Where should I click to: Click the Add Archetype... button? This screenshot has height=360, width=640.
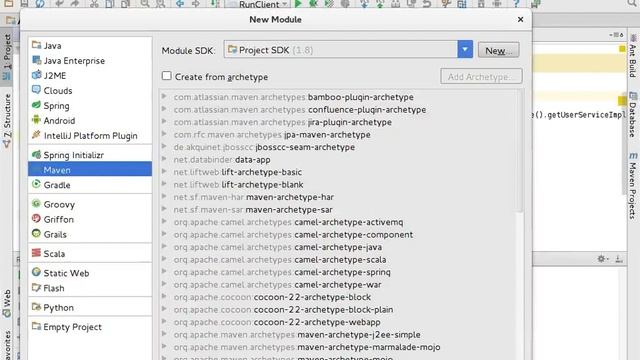pyautogui.click(x=481, y=76)
